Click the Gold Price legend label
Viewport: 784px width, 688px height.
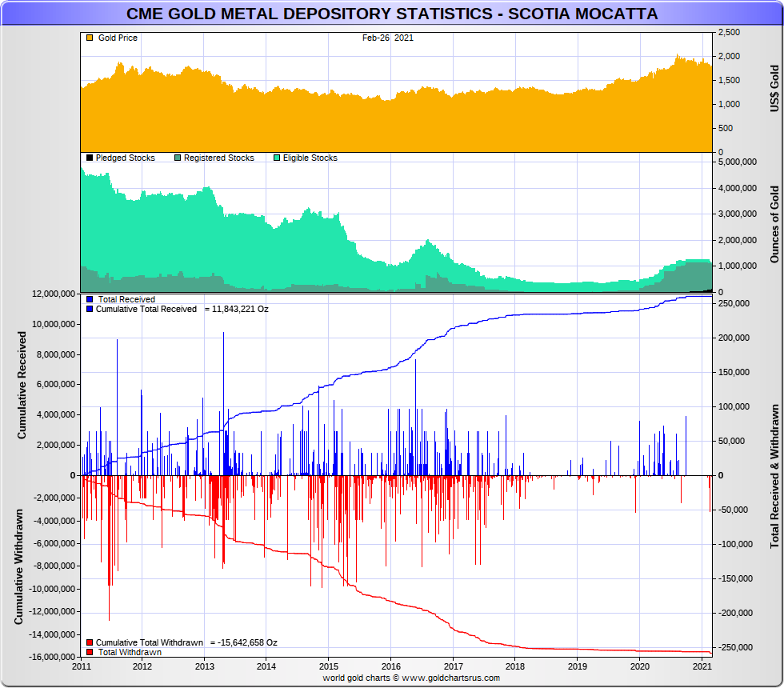(118, 38)
